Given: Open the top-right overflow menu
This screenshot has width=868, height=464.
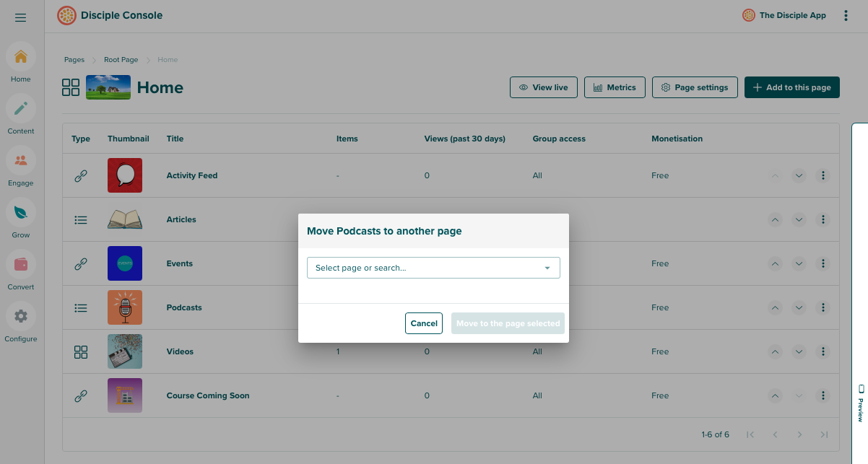Looking at the screenshot, I should (x=846, y=14).
